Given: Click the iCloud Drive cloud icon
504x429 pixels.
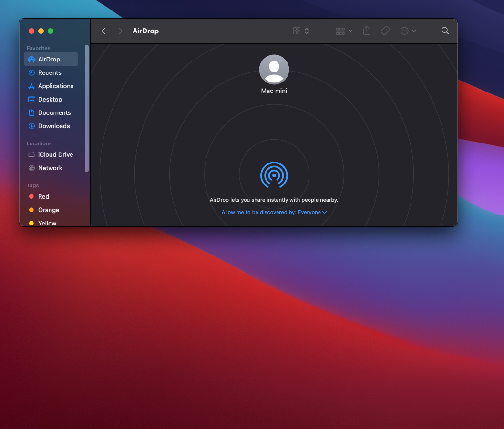Looking at the screenshot, I should (x=31, y=154).
